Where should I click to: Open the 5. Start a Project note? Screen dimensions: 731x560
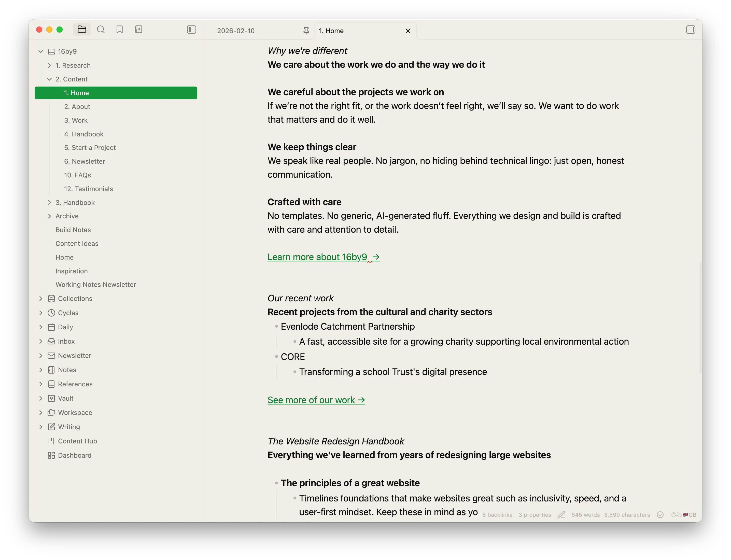coord(90,148)
